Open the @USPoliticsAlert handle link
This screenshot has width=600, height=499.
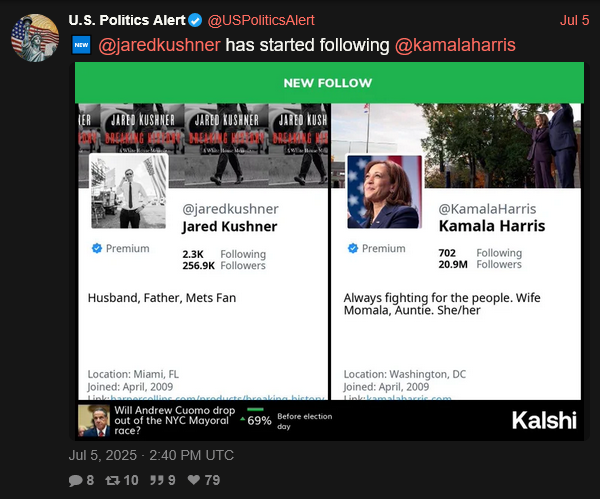click(261, 20)
